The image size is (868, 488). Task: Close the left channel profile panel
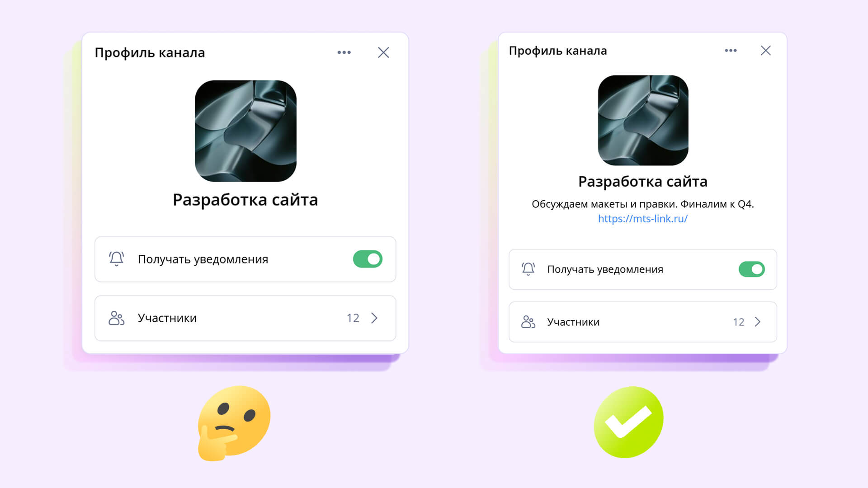click(x=383, y=52)
